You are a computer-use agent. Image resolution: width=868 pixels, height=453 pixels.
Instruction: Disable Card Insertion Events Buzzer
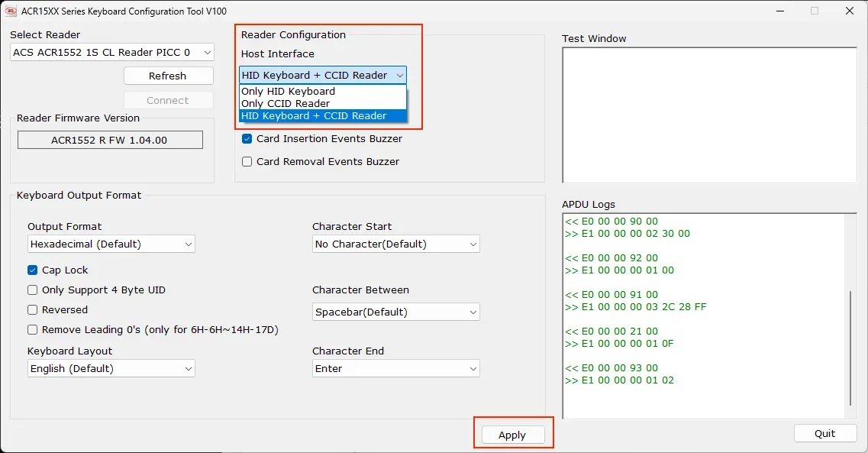246,139
